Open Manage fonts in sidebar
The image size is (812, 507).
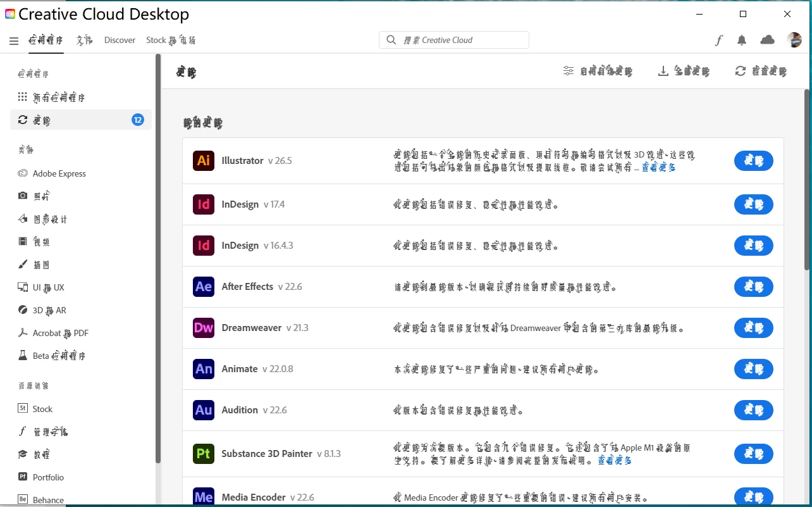43,432
